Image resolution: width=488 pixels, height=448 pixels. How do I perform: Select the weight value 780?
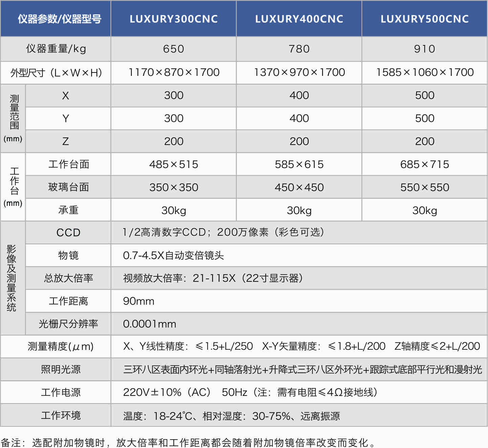(x=299, y=49)
